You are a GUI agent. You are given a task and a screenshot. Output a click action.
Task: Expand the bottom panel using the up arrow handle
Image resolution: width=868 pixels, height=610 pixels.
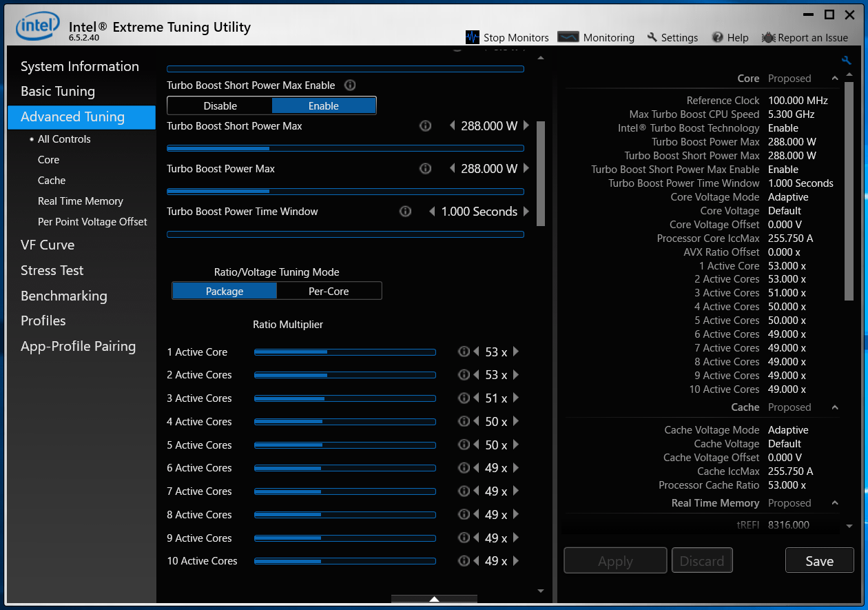pos(434,599)
